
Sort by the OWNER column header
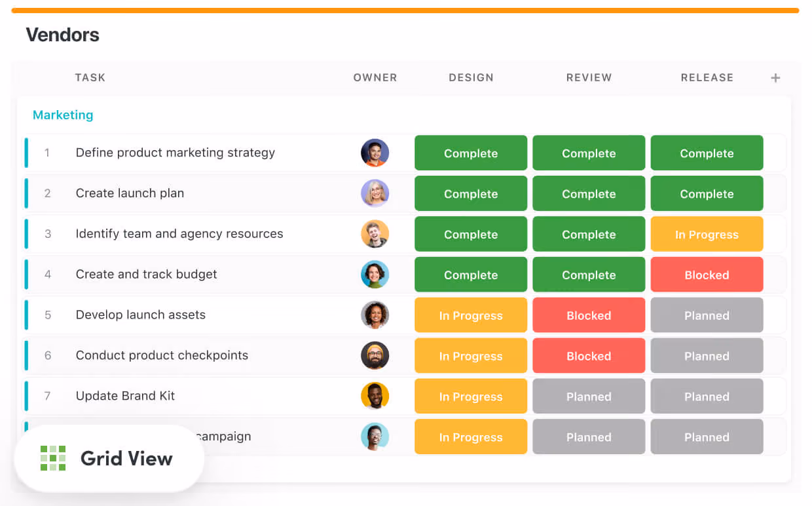[375, 77]
